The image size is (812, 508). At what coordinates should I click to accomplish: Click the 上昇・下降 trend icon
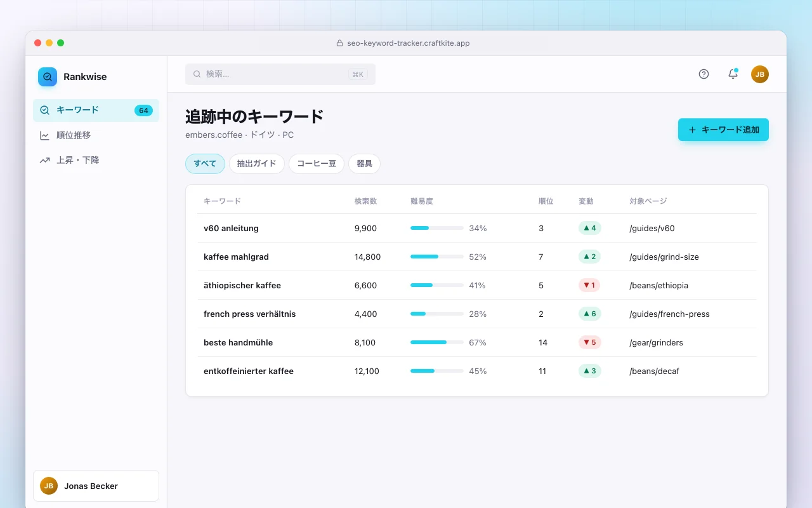pos(44,160)
